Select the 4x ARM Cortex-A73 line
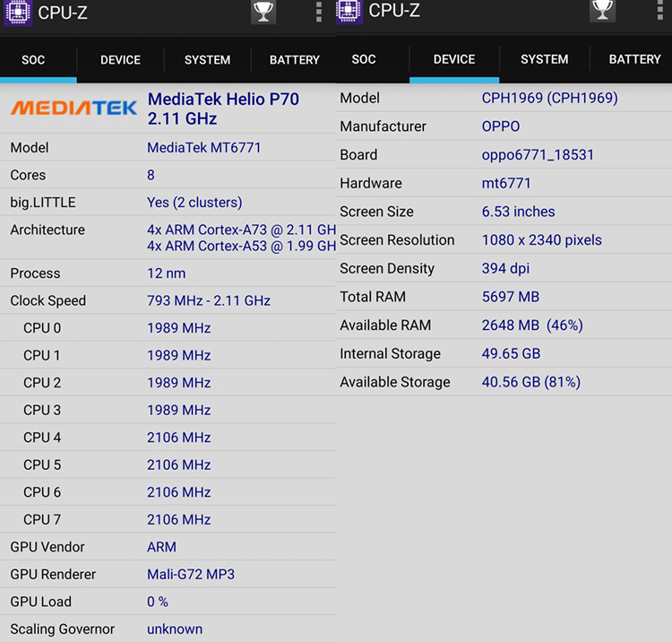Image resolution: width=672 pixels, height=642 pixels. pyautogui.click(x=241, y=230)
